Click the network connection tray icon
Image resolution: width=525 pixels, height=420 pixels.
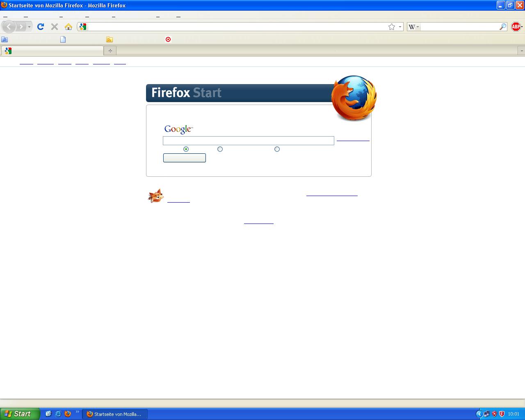point(486,414)
